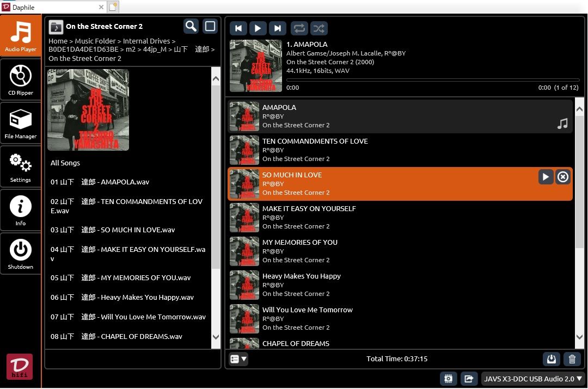This screenshot has height=389, width=588.
Task: Select CHAPEL OF DREAMS in playlist
Action: tap(400, 343)
